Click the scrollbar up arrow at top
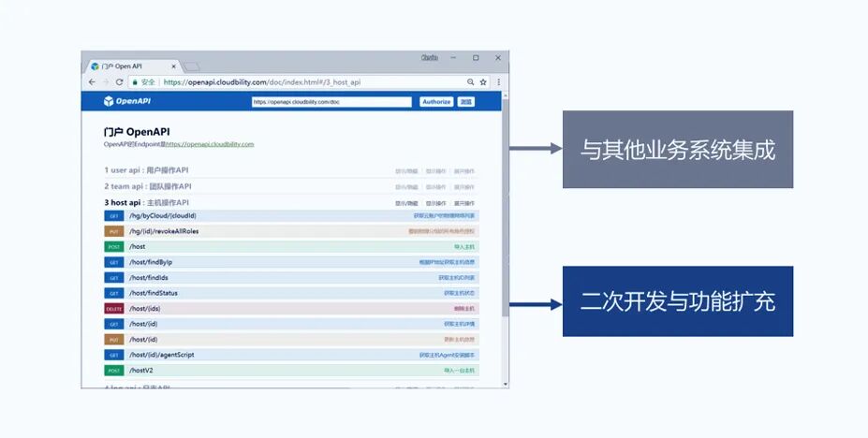Screen dimensions: 868x438 pyautogui.click(x=505, y=95)
